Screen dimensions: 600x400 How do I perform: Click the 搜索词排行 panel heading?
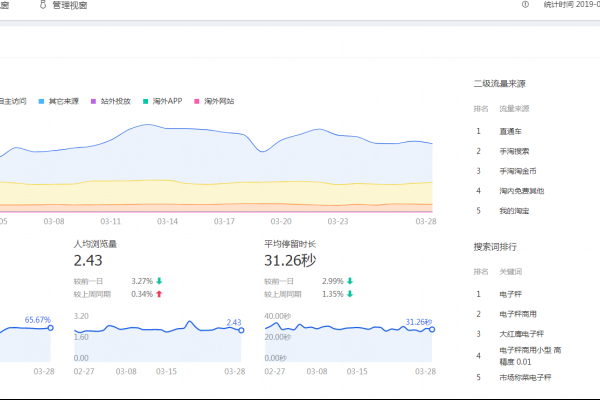pyautogui.click(x=495, y=247)
